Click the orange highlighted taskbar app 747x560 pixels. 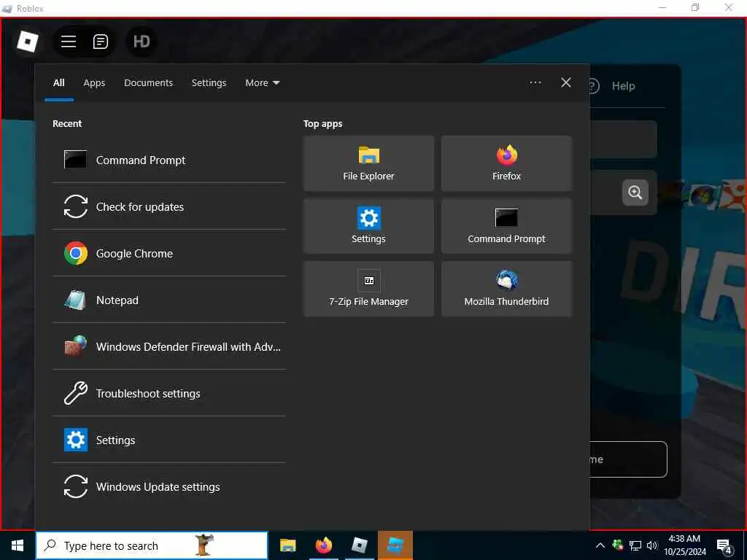point(395,545)
